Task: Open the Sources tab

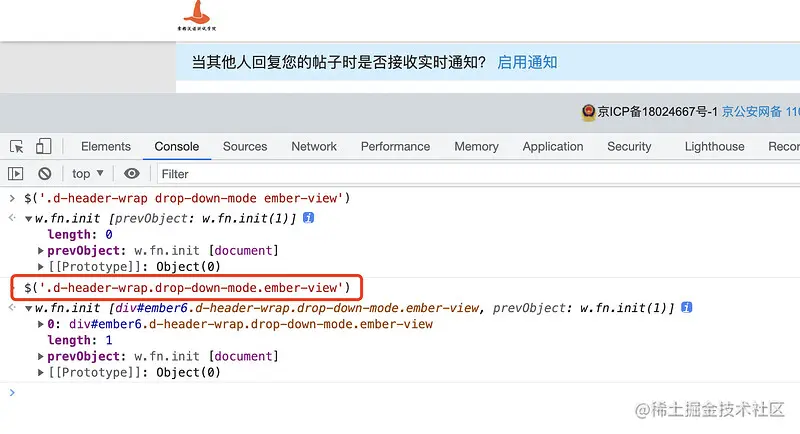Action: pos(245,146)
